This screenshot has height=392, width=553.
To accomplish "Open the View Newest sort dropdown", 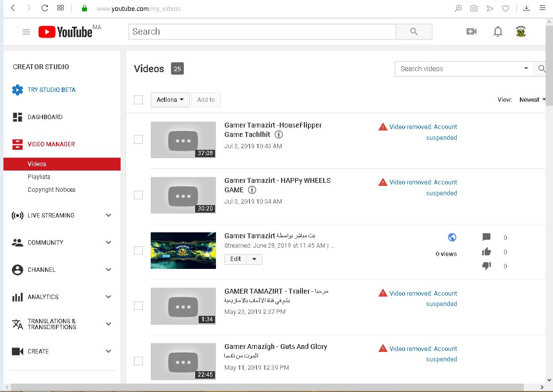I will point(532,100).
